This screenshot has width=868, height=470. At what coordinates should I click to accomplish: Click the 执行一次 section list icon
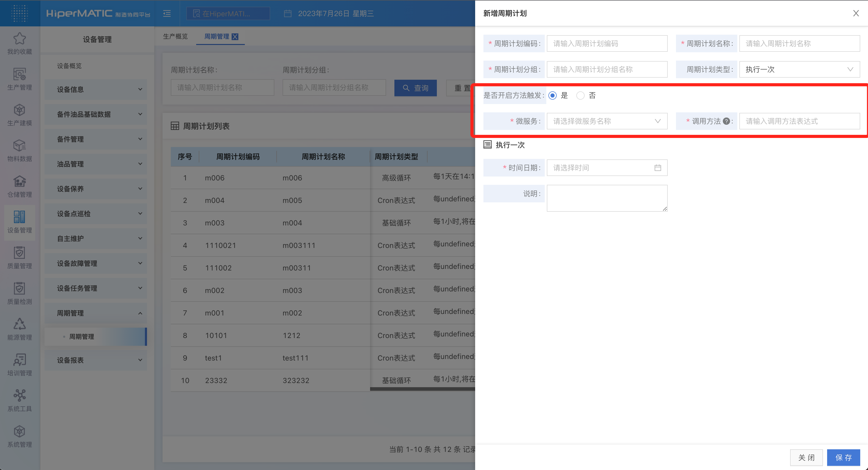click(x=487, y=145)
